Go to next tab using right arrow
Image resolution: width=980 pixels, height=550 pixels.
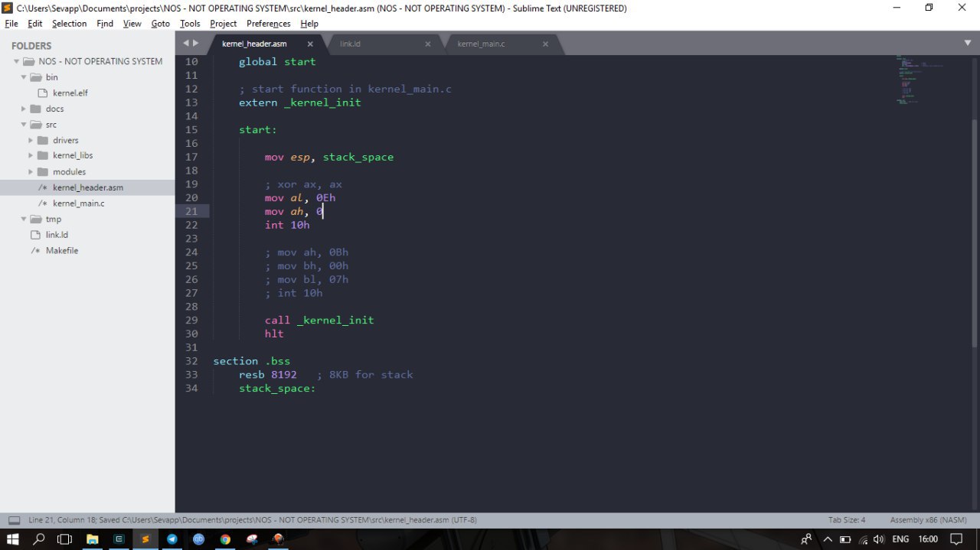[x=195, y=44]
